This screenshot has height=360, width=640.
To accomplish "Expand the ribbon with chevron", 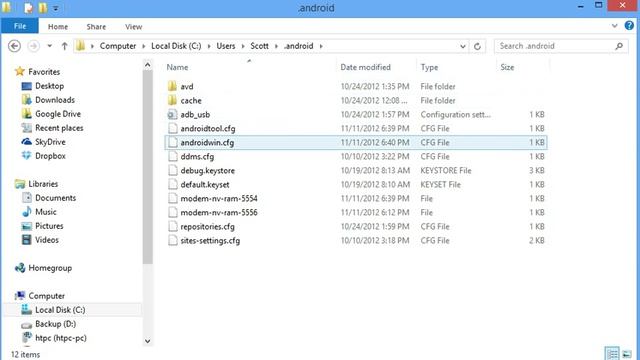I will [x=614, y=26].
